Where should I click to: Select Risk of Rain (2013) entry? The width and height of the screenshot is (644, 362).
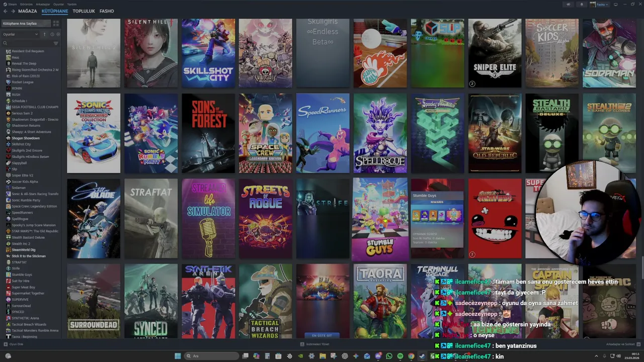point(26,76)
